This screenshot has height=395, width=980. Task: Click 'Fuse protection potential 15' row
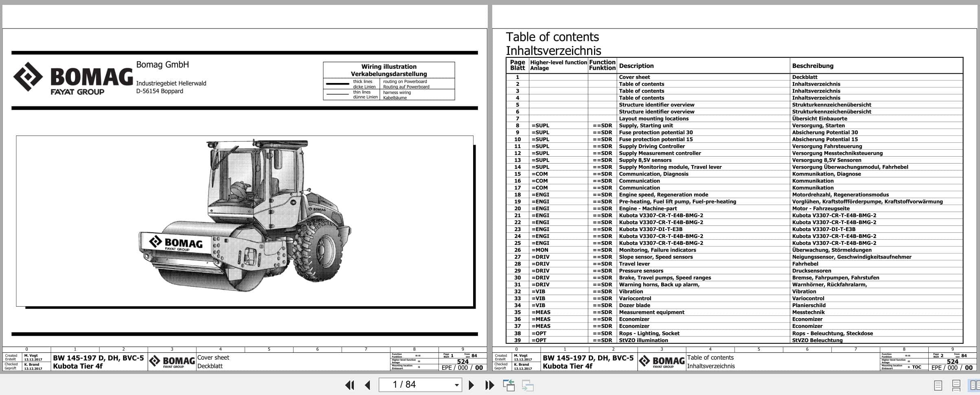(x=734, y=140)
